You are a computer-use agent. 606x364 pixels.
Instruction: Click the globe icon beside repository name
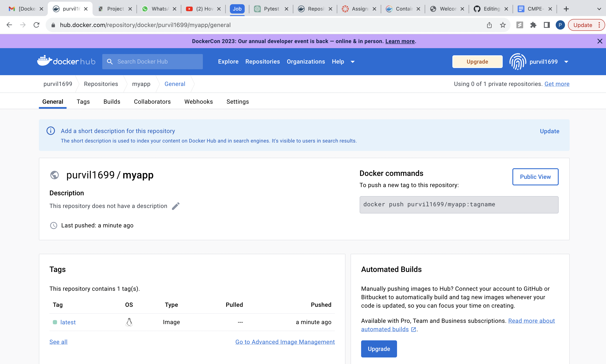pos(54,175)
